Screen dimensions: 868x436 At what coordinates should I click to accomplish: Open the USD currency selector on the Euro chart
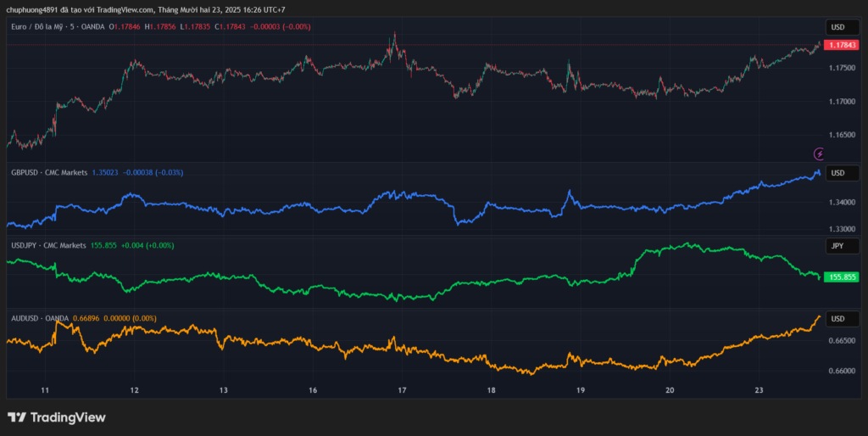tap(837, 27)
